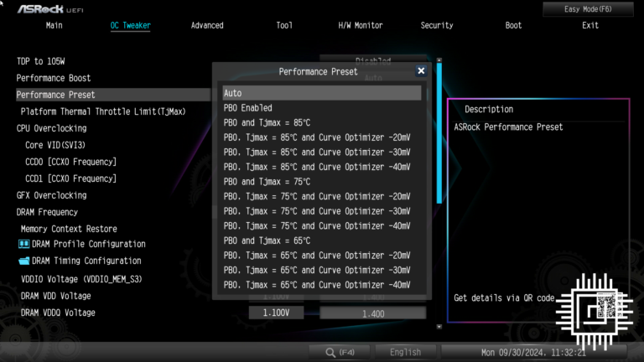Select the Auto preset option
This screenshot has width=644, height=362.
tap(322, 93)
